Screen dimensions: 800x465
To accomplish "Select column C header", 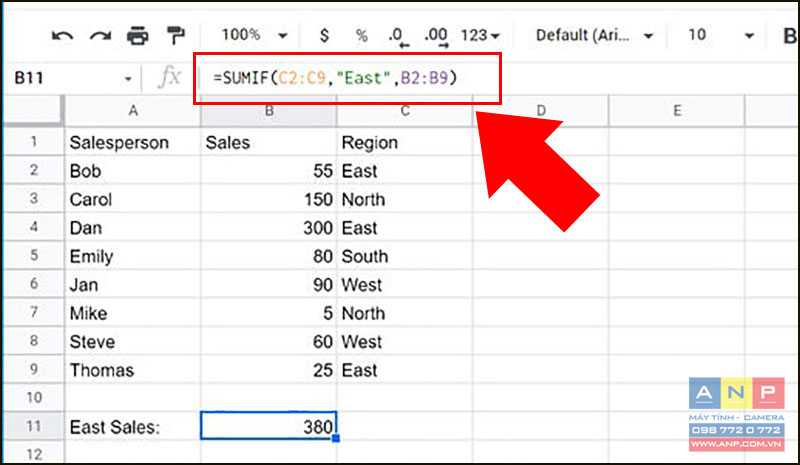I will click(405, 111).
